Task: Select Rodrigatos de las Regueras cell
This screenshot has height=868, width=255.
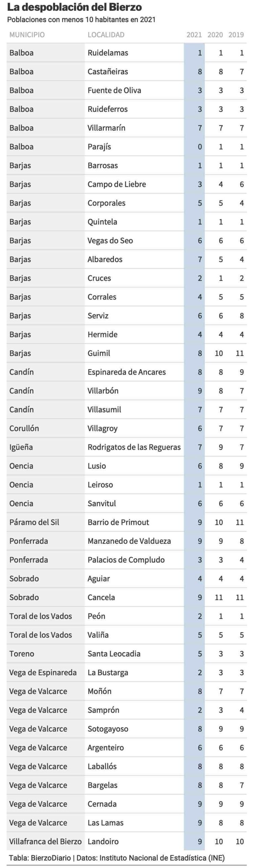Action: [x=134, y=447]
